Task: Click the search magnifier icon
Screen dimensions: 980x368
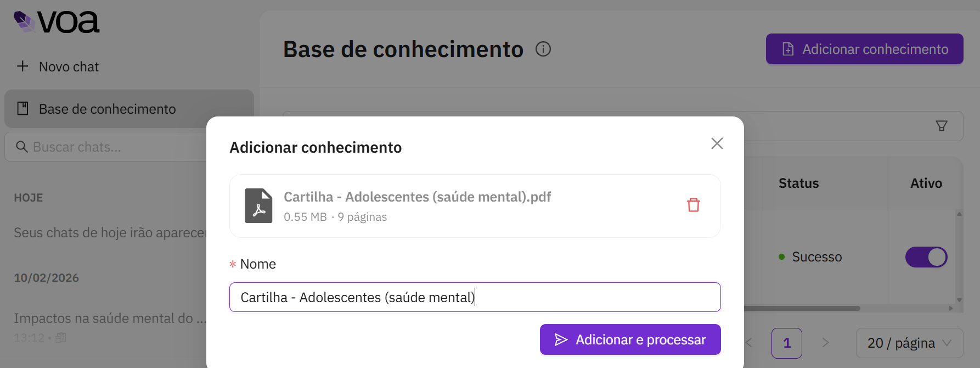Action: [x=22, y=147]
